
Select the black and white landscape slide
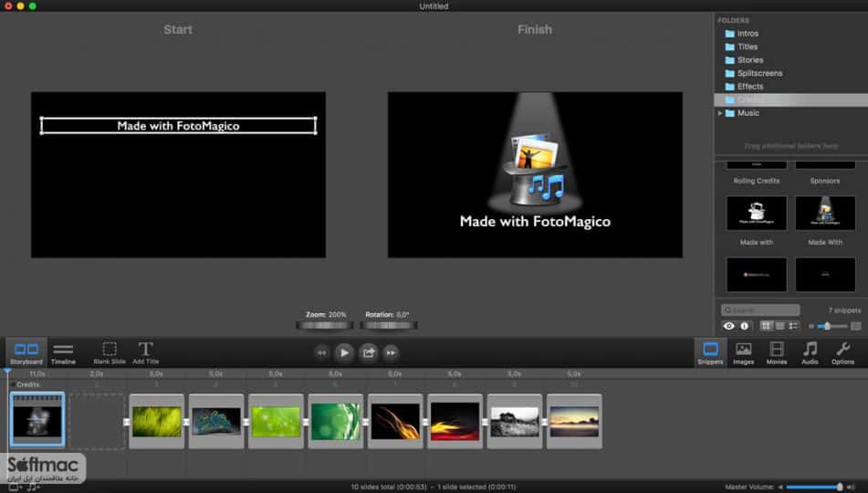tap(515, 421)
